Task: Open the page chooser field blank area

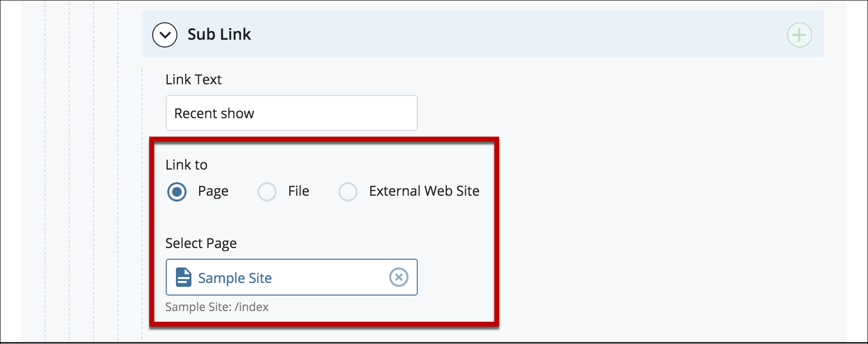Action: point(330,277)
